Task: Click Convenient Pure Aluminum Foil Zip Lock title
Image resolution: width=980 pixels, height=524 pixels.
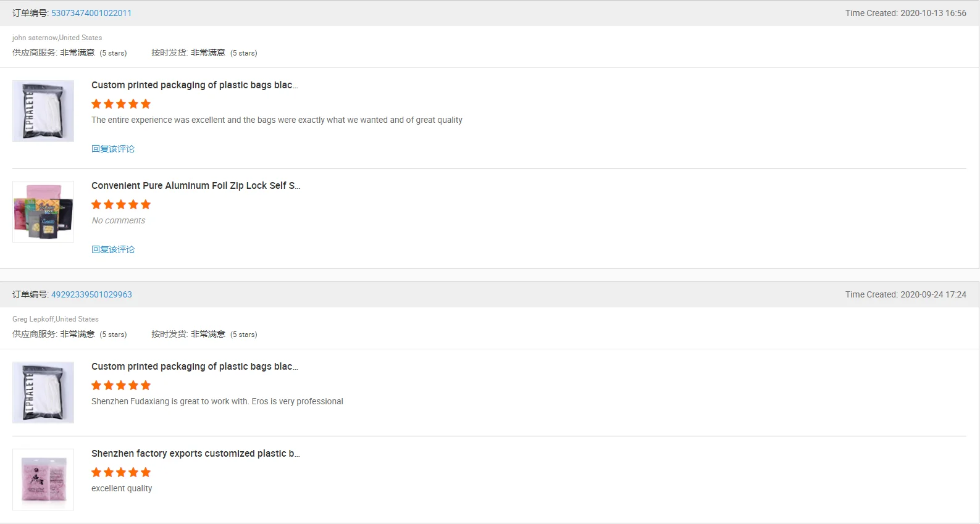Action: click(196, 186)
